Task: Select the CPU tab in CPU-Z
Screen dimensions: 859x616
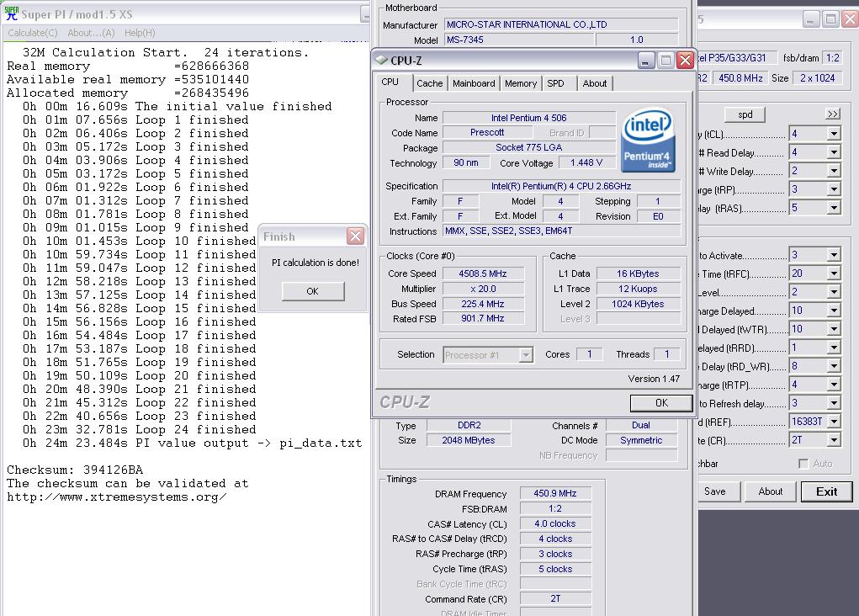Action: pos(390,82)
